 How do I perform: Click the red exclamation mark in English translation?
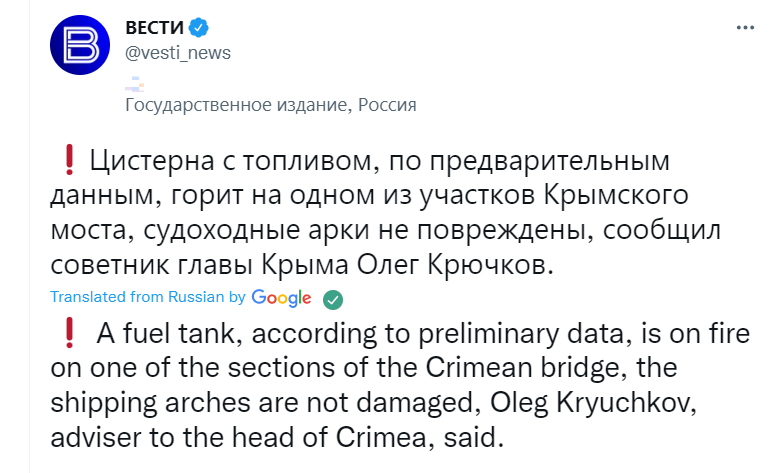(69, 331)
